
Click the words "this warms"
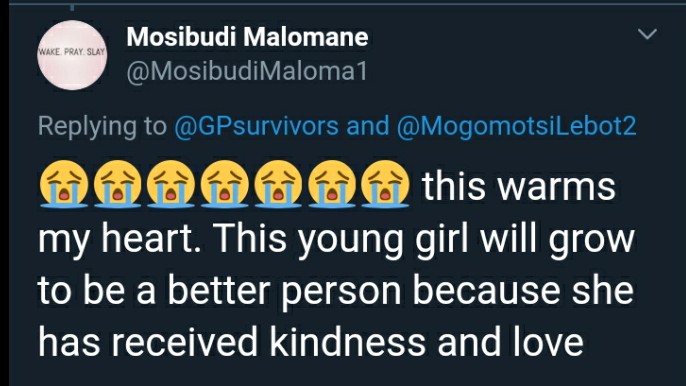click(x=519, y=186)
